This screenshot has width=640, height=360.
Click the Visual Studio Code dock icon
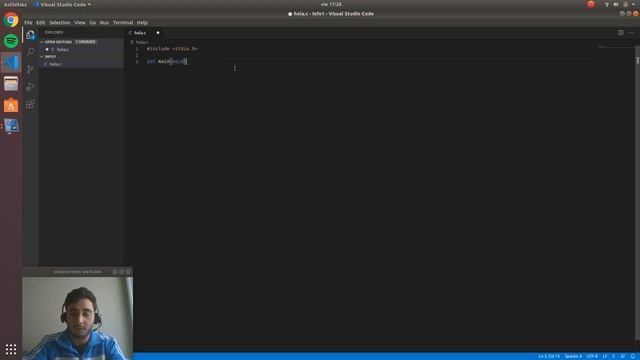point(11,62)
